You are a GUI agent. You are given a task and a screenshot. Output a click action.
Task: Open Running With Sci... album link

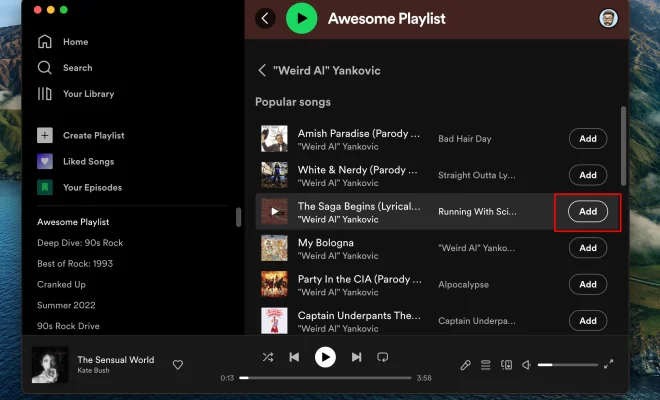click(x=477, y=211)
